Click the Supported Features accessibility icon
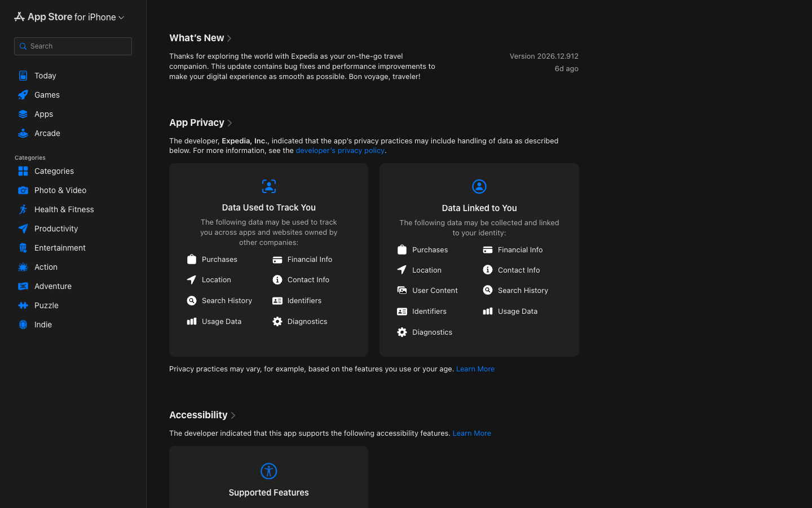 [269, 471]
